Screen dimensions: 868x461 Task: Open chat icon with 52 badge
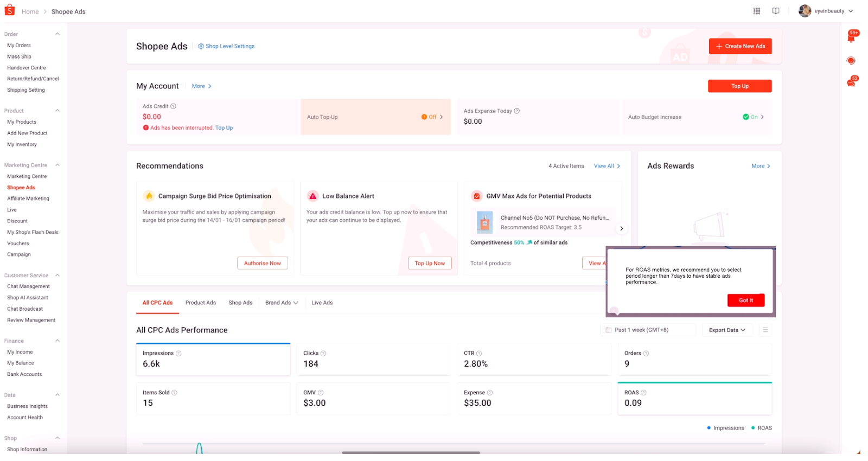(851, 82)
